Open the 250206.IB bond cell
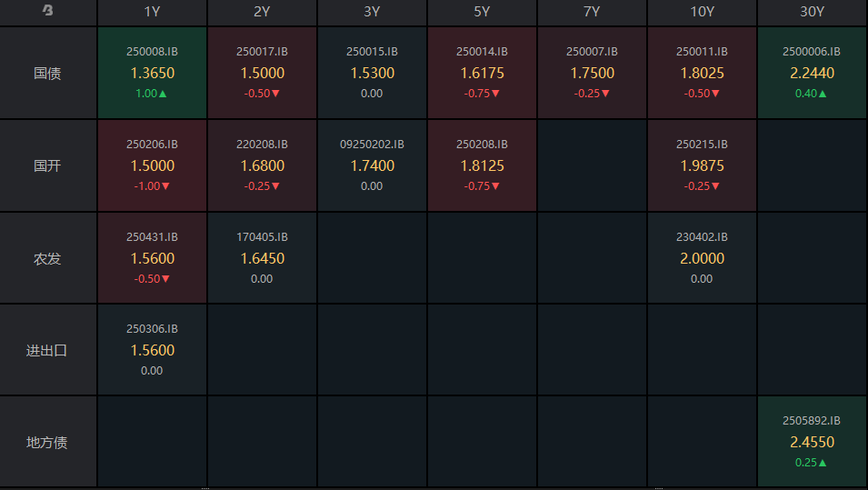 coord(152,165)
